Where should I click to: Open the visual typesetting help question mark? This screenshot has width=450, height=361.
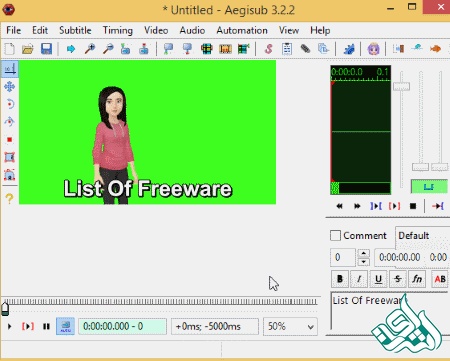10,199
